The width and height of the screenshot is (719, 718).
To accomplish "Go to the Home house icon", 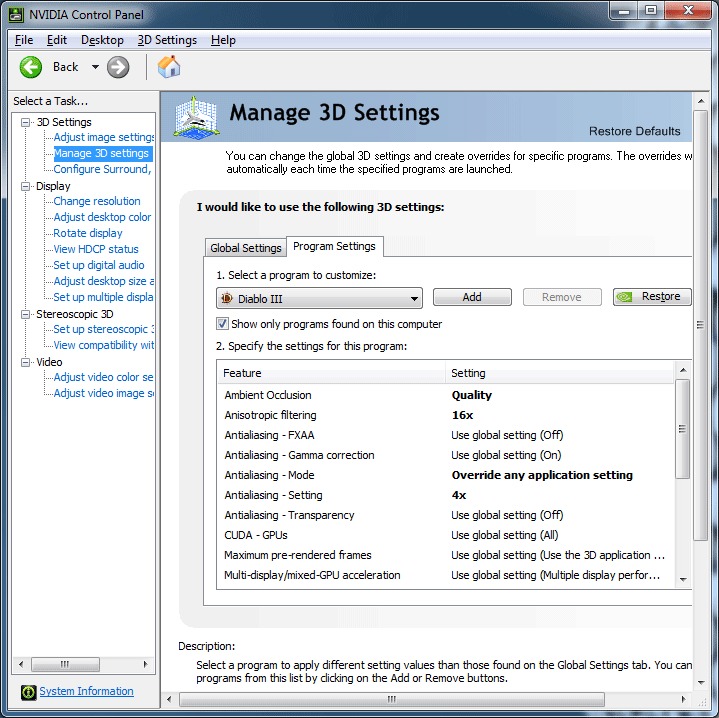I will (169, 67).
